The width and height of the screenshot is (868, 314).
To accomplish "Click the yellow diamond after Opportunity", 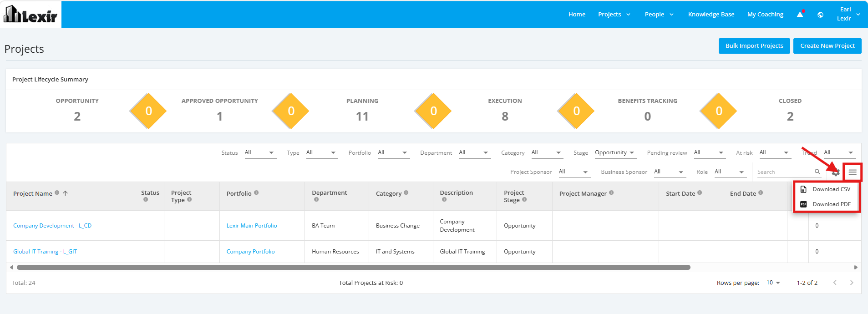I will pyautogui.click(x=148, y=111).
